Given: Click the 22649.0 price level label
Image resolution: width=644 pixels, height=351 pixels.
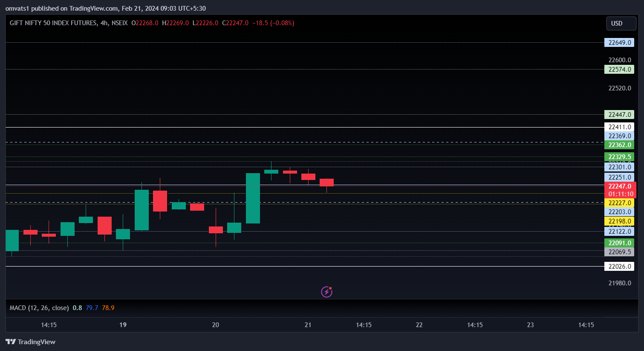Looking at the screenshot, I should 619,43.
